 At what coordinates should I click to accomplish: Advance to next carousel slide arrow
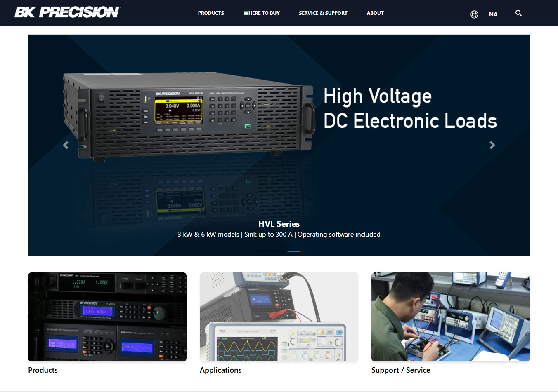492,145
